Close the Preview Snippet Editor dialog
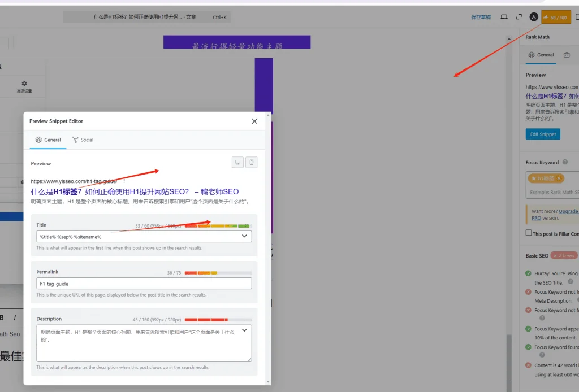The height and width of the screenshot is (392, 579). tap(254, 121)
